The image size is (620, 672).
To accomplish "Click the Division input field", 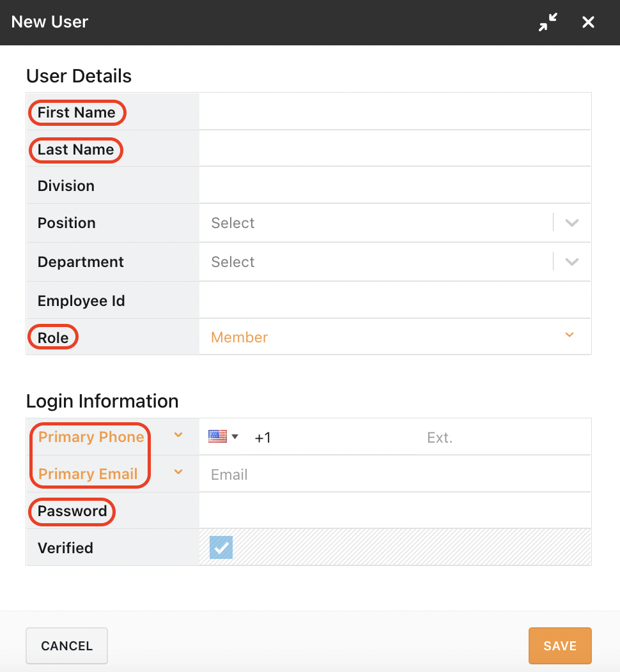I will (395, 185).
